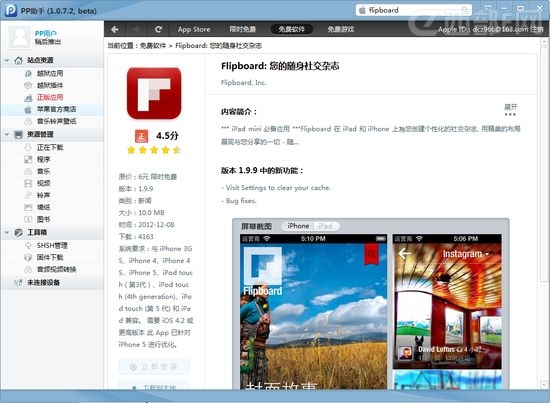550x403 pixels.
Task: Click the 'Bug fixes.' line
Action: click(239, 201)
